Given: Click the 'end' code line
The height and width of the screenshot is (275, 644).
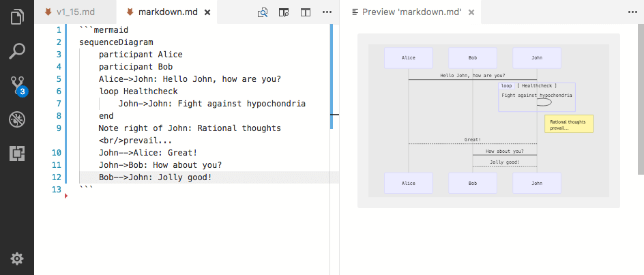Looking at the screenshot, I should tap(106, 116).
